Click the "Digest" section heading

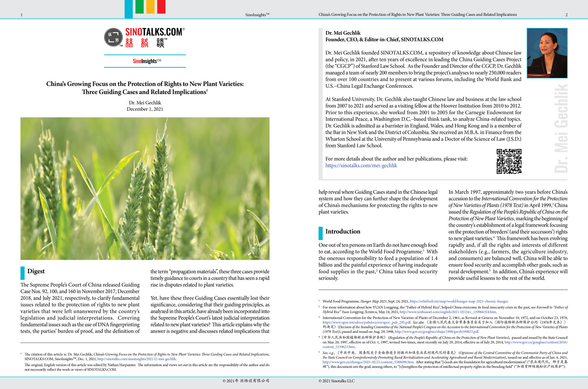pos(36,271)
